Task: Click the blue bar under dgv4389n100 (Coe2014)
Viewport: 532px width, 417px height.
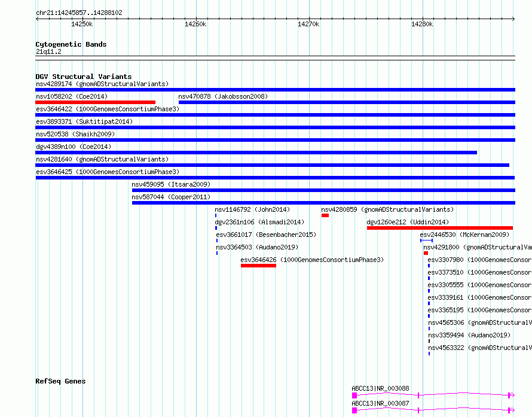Action: (256, 153)
